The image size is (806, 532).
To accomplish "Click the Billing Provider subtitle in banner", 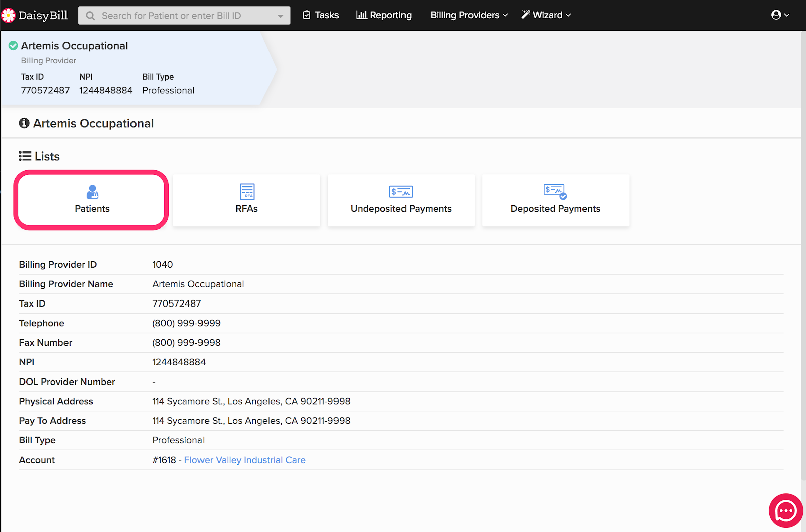I will coord(48,60).
